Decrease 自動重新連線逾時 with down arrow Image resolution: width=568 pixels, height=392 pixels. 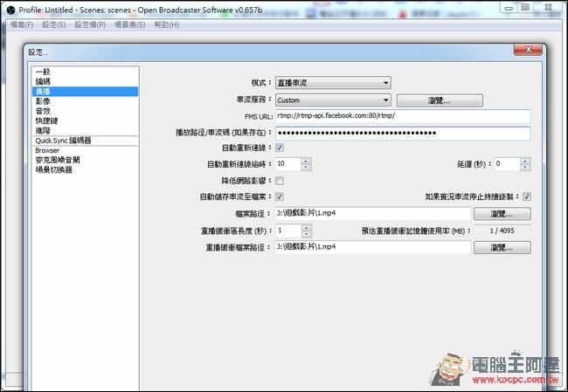(x=306, y=168)
